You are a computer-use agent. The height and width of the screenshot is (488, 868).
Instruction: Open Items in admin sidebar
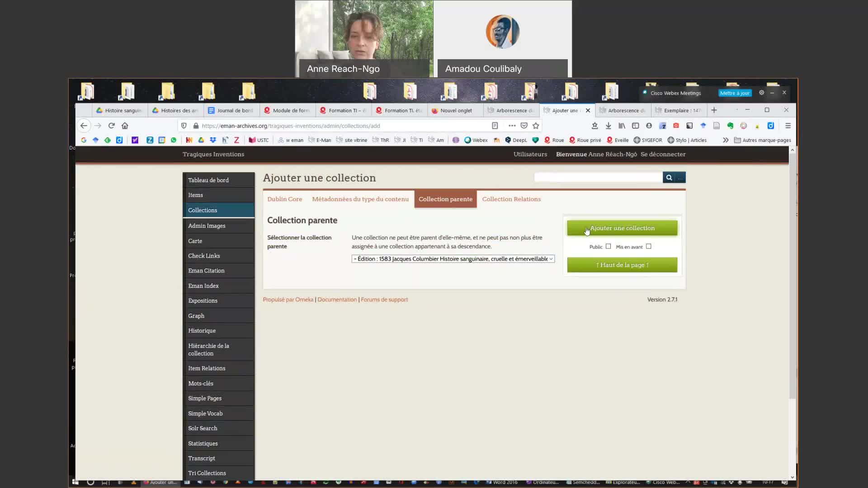coord(218,195)
